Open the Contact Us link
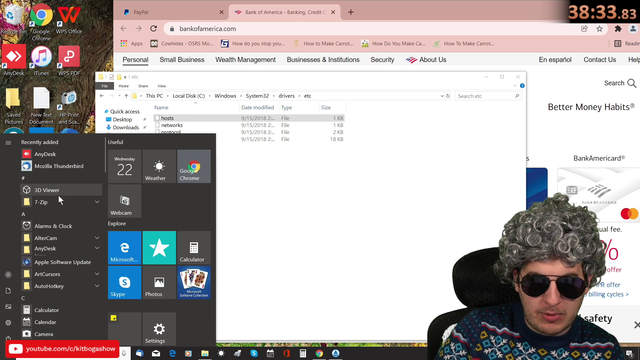Screen dimensions: 640x360 pyautogui.click(x=600, y=60)
